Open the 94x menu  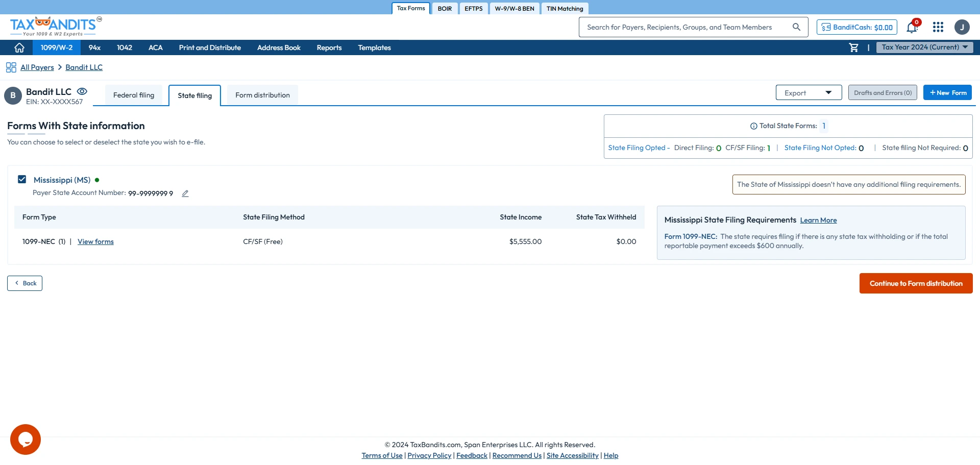point(94,47)
